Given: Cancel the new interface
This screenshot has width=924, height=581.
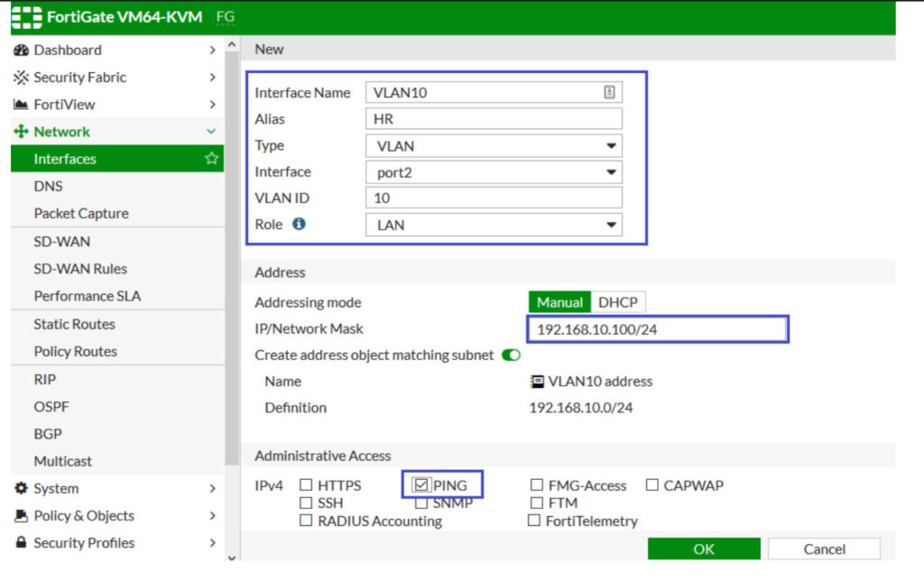Looking at the screenshot, I should [x=824, y=549].
